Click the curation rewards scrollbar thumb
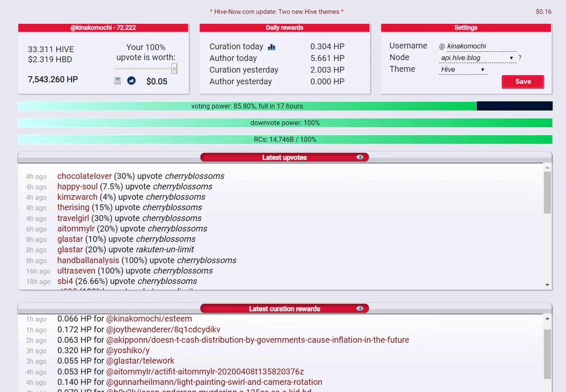566x392 pixels. pos(547,354)
